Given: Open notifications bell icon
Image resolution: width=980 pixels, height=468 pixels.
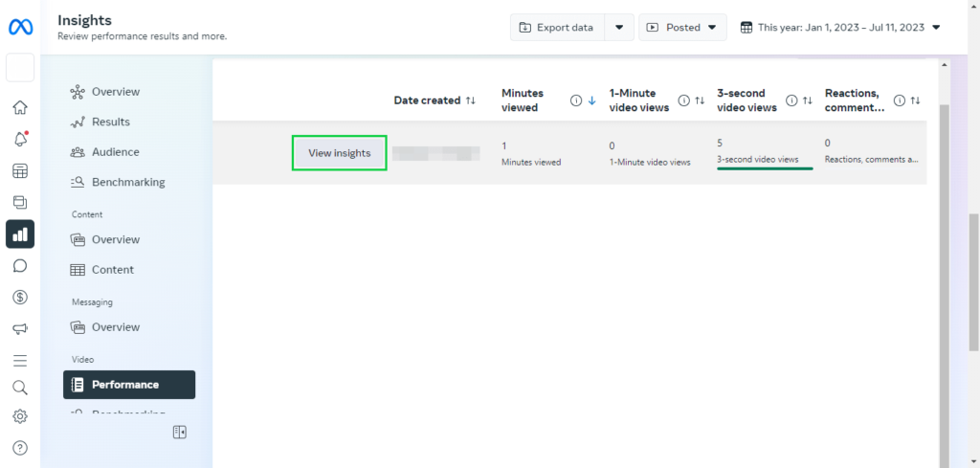Looking at the screenshot, I should (x=20, y=140).
